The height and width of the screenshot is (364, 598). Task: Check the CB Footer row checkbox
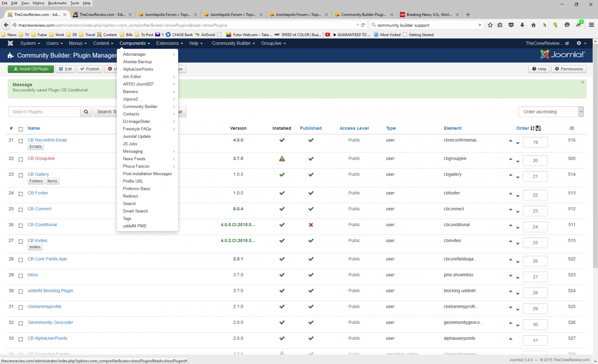[21, 194]
